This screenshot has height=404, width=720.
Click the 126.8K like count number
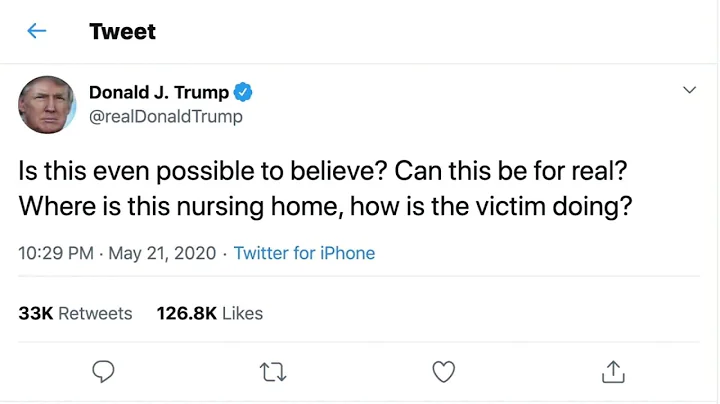point(187,313)
